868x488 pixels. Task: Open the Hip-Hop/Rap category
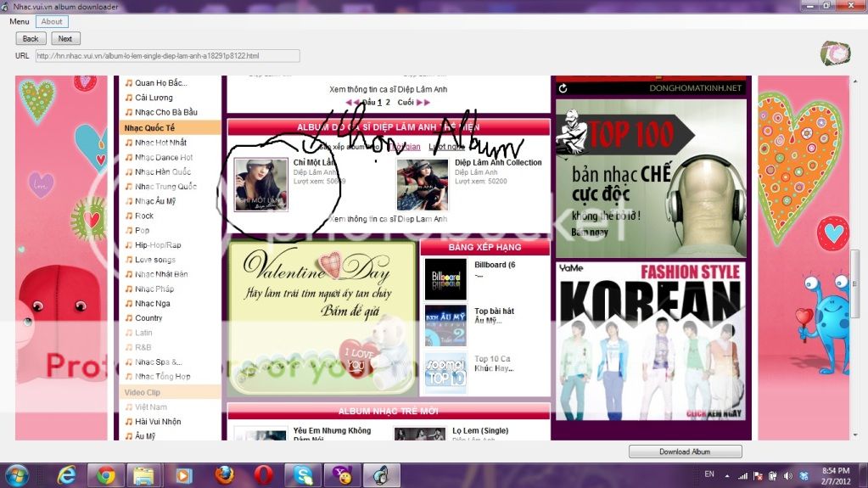pyautogui.click(x=158, y=244)
